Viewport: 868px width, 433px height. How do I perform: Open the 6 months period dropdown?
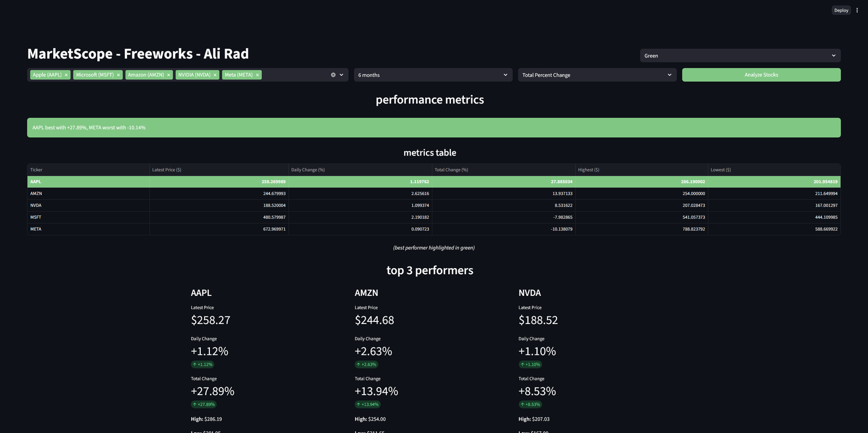point(433,75)
